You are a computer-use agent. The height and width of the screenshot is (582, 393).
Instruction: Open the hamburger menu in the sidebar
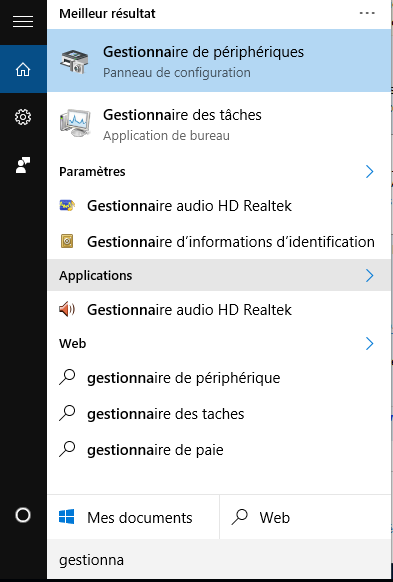point(23,22)
